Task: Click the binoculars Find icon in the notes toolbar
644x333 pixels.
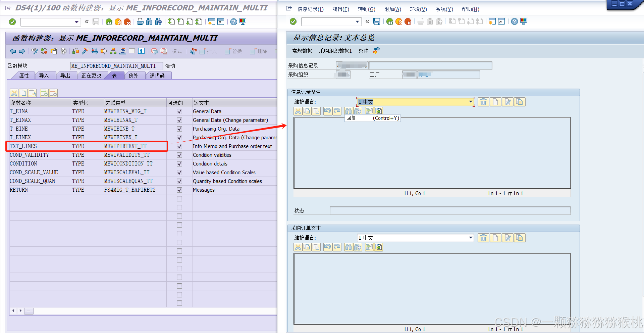Action: 348,111
